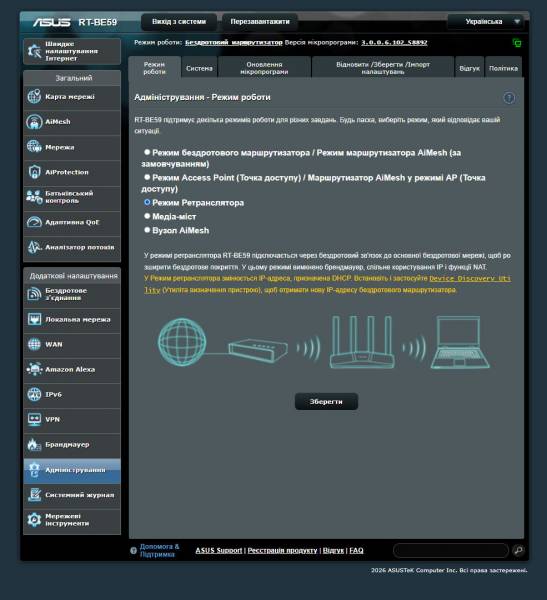
Task: Click the Перезавантажити button
Action: pyautogui.click(x=260, y=22)
